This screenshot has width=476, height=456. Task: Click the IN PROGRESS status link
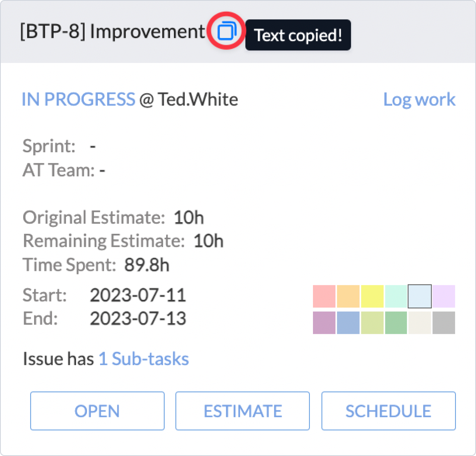click(78, 100)
